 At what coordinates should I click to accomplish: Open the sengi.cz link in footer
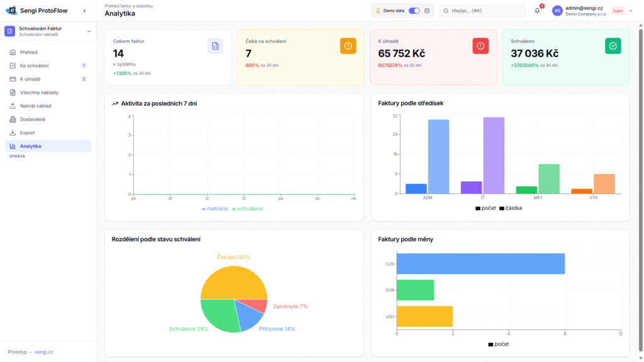(x=44, y=352)
